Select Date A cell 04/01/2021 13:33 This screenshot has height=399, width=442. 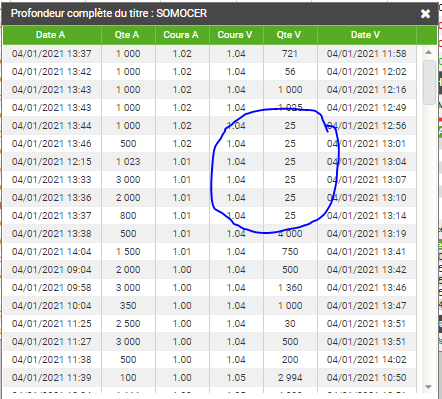(52, 180)
